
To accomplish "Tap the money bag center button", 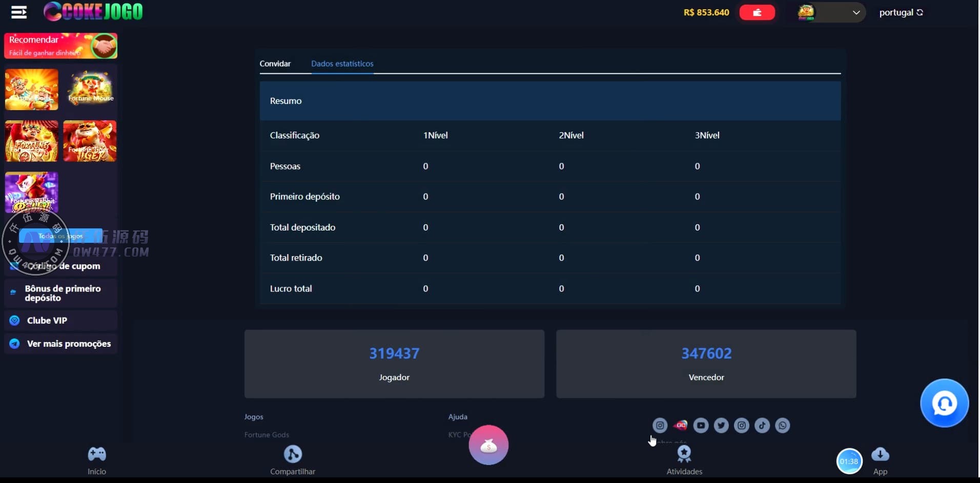I will click(x=488, y=445).
